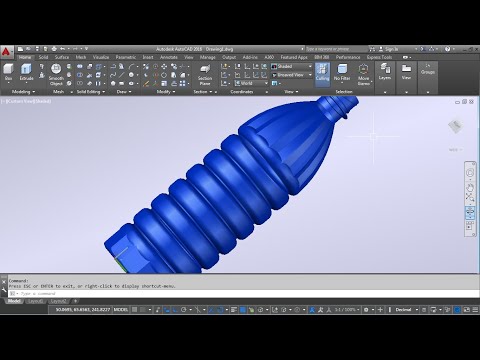Open the World UCS dropdown
480x360 pixels.
252,83
